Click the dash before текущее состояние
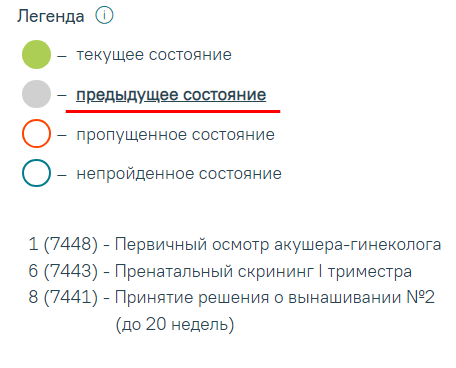 click(62, 56)
